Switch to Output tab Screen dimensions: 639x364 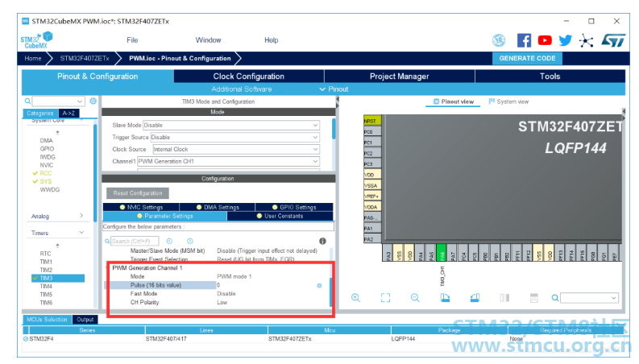(x=85, y=320)
